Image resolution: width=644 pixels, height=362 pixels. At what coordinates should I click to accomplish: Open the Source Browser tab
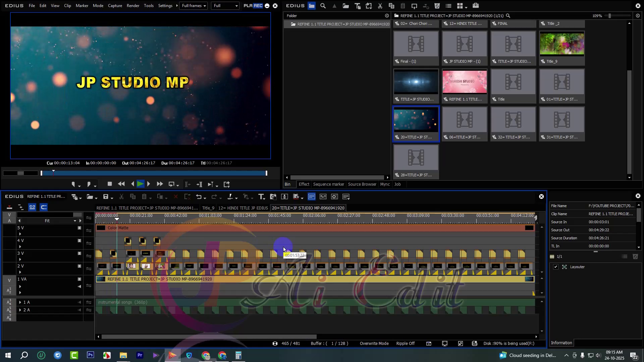[x=362, y=184]
